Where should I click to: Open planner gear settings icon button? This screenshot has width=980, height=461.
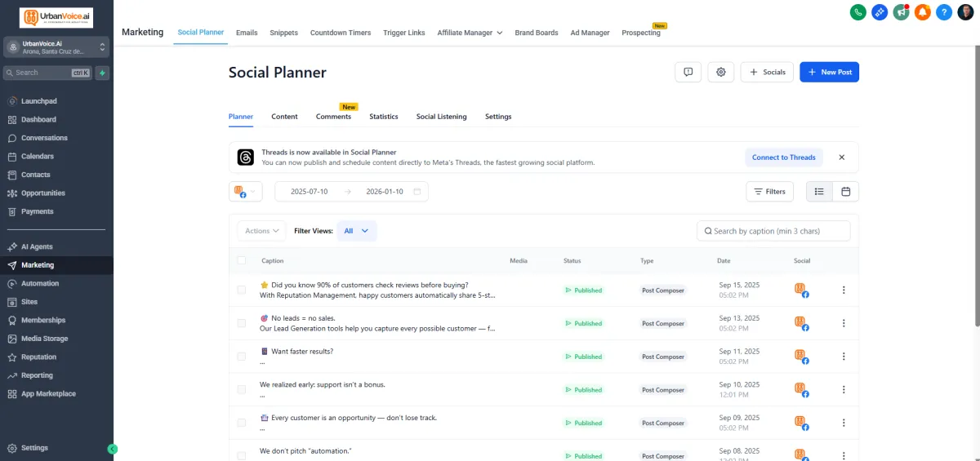pos(721,72)
